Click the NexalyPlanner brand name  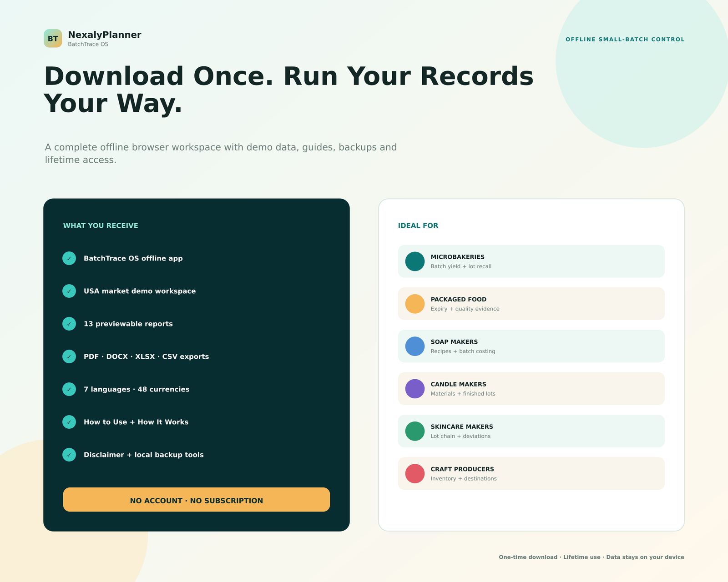pos(105,35)
